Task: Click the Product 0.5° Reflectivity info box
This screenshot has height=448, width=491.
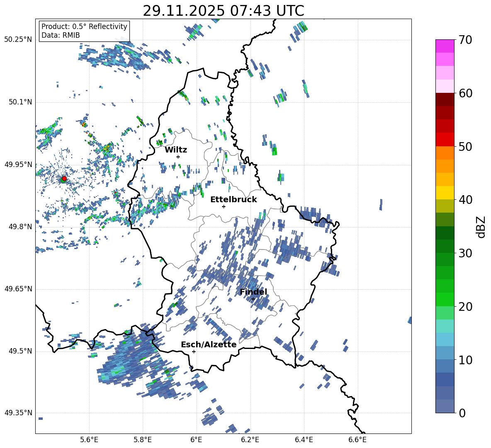Action: [84, 31]
